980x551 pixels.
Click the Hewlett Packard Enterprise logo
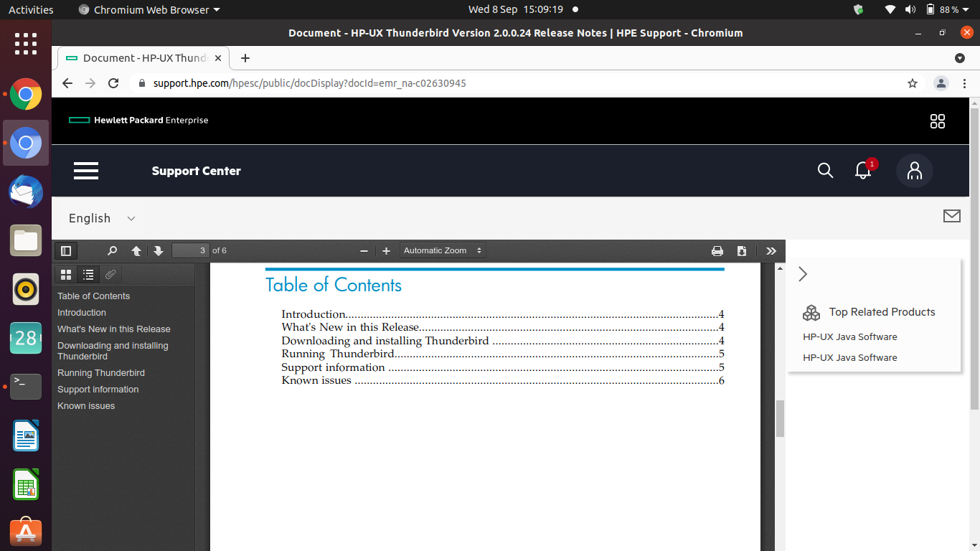[138, 120]
